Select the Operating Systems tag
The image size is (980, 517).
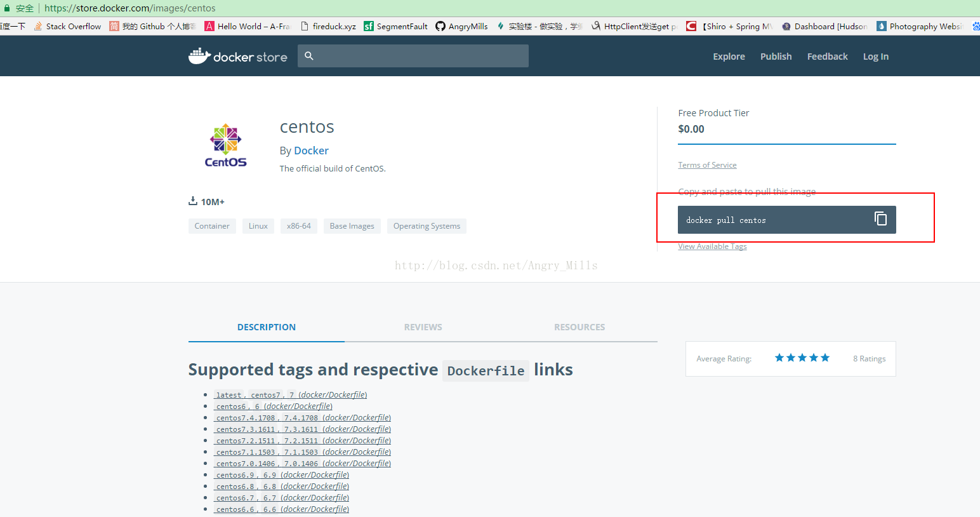pyautogui.click(x=427, y=226)
